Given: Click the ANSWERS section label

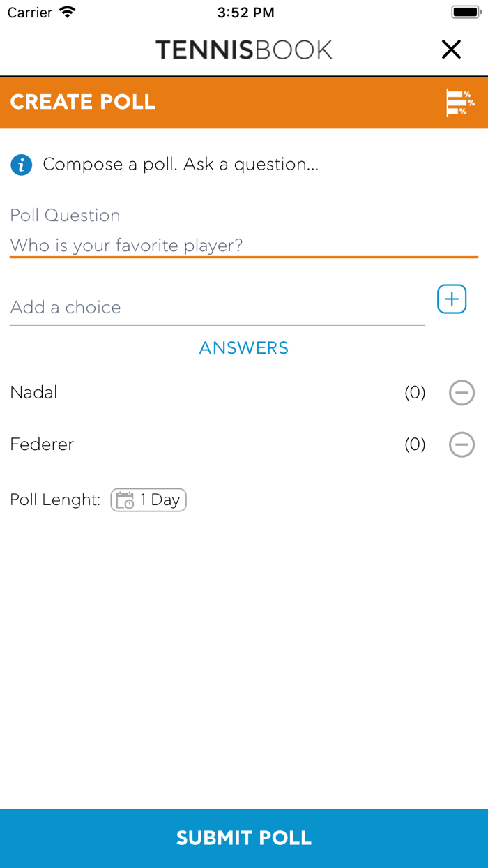Looking at the screenshot, I should pos(244,347).
